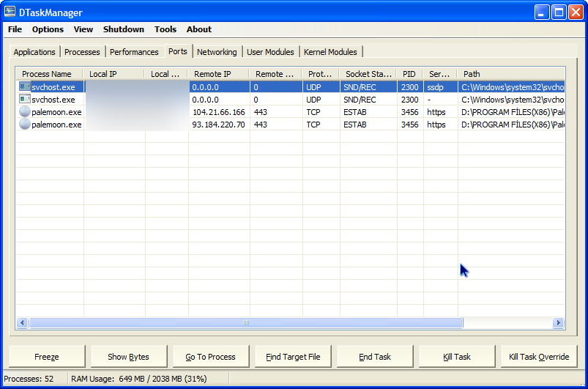Screen dimensions: 588x389
Task: Sort by PID column header
Action: tap(409, 74)
